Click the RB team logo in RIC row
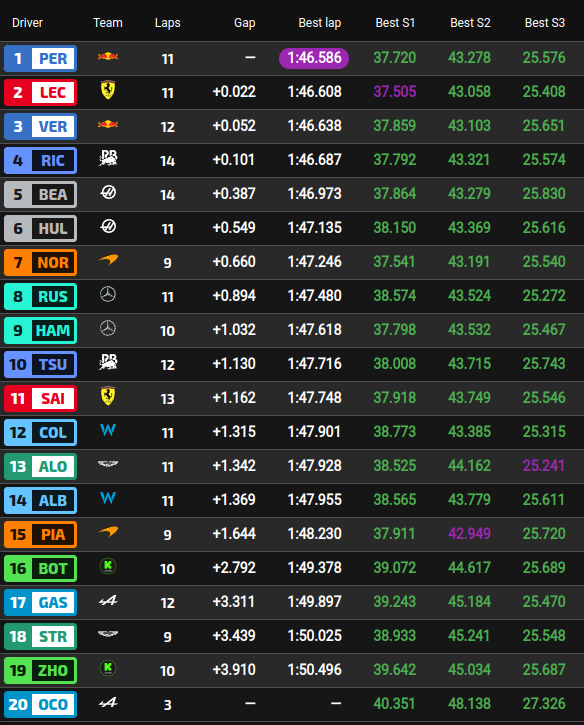Image resolution: width=584 pixels, height=725 pixels. (108, 159)
